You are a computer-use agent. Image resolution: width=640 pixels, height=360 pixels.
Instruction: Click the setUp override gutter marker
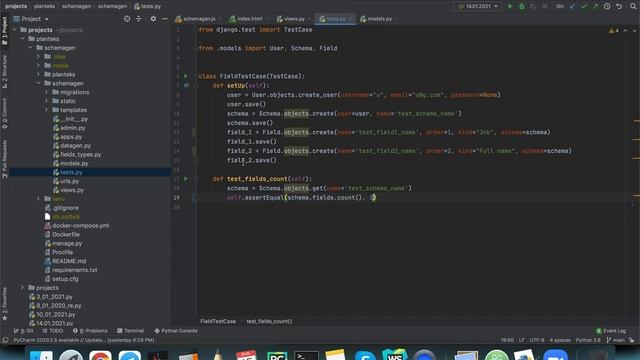pos(186,85)
